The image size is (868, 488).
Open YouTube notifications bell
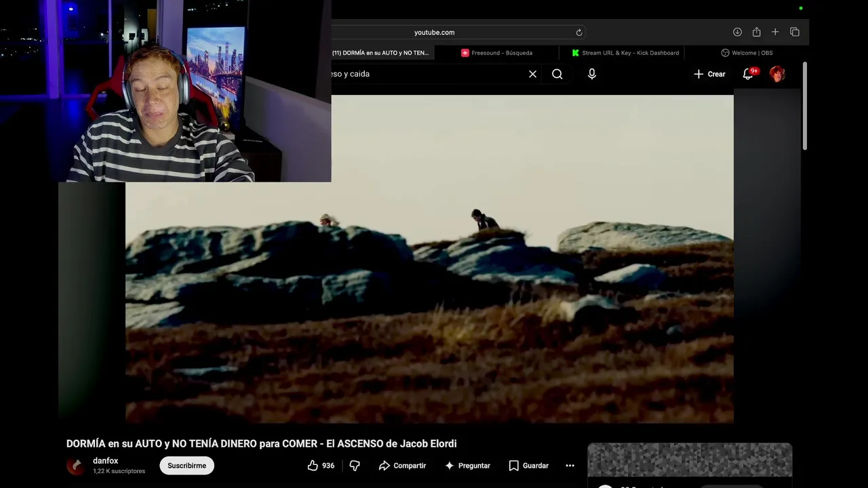pos(748,74)
